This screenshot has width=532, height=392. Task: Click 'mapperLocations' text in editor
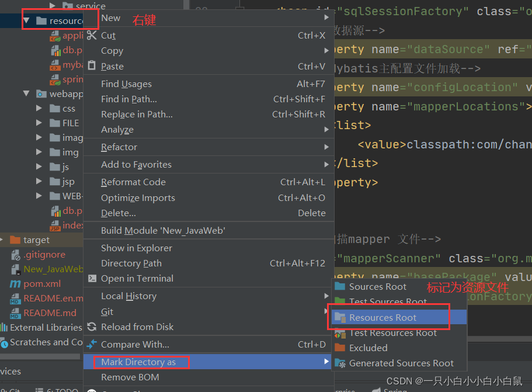click(466, 106)
